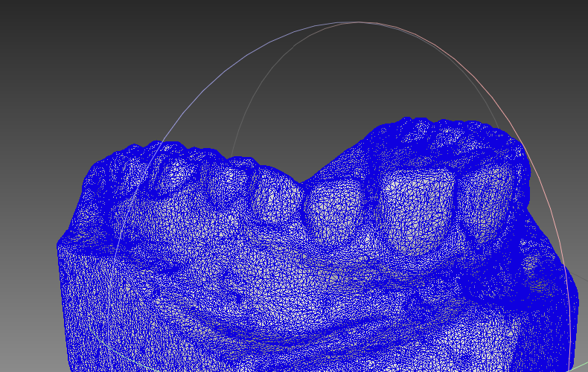Click the V-shaped notch between tooth rows
588x372 pixels.
301,181
